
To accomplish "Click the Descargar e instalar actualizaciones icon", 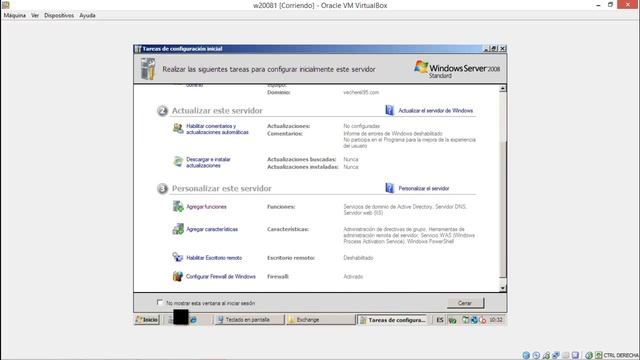I will point(178,161).
